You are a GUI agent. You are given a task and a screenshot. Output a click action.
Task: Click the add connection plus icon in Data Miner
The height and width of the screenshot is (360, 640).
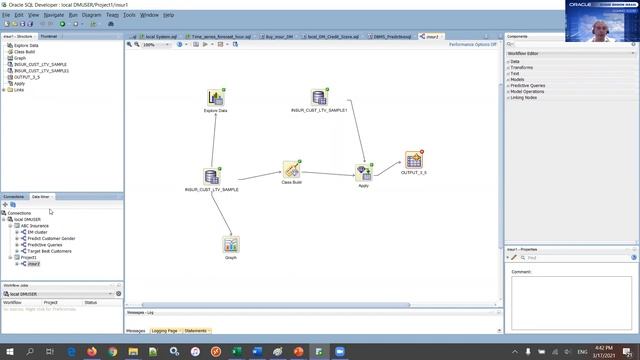[5, 204]
